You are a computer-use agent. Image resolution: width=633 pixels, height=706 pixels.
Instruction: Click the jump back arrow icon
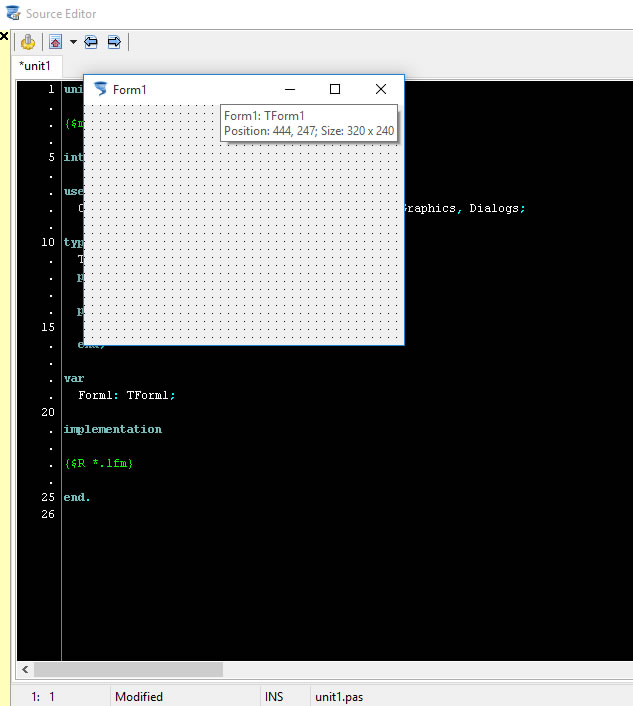tap(91, 42)
